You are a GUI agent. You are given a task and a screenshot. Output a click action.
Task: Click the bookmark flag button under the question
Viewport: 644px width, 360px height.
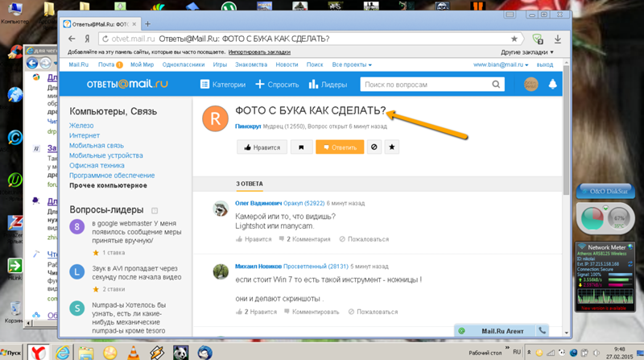(301, 147)
